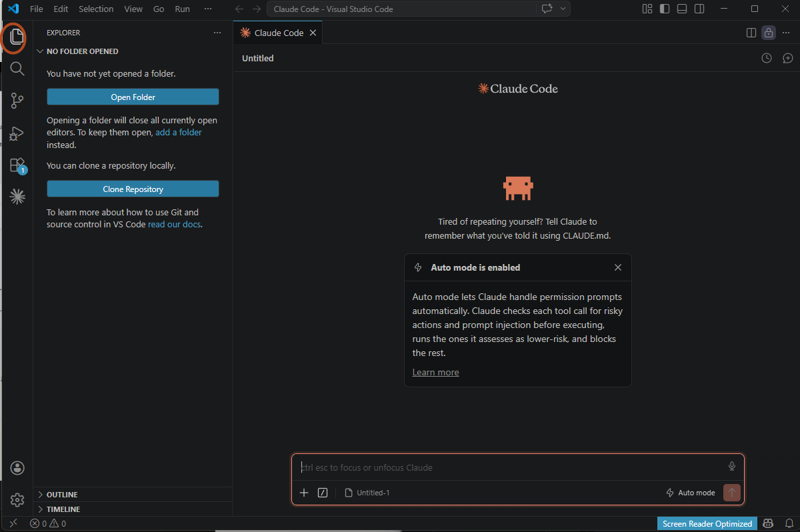Open the Run menu
Screen dimensions: 800x532
point(182,9)
